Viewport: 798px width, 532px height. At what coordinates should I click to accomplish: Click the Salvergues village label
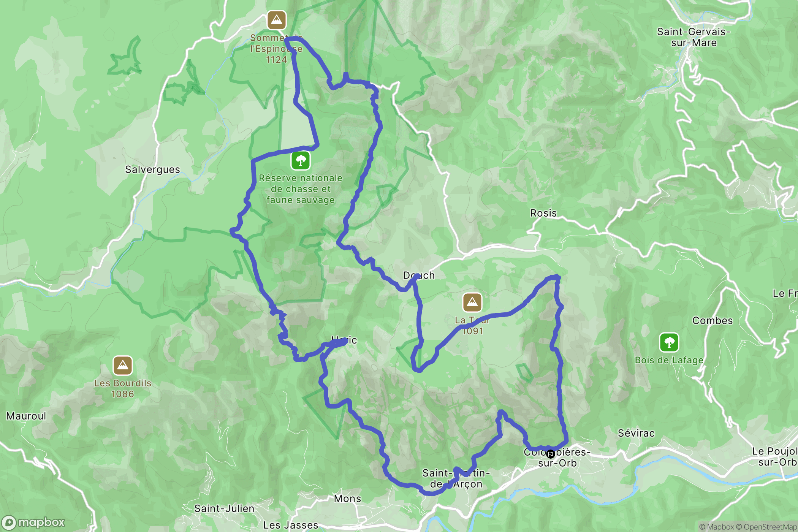coord(152,169)
